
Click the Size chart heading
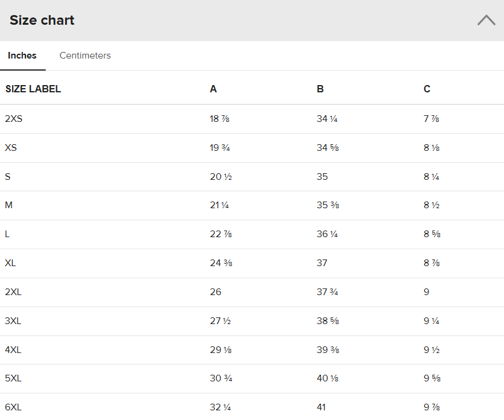tap(42, 21)
